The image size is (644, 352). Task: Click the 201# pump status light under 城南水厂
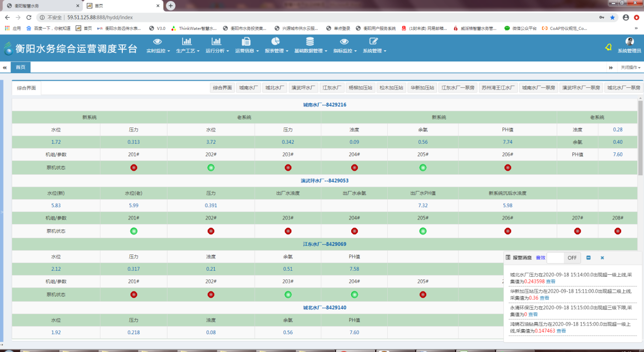coord(134,168)
